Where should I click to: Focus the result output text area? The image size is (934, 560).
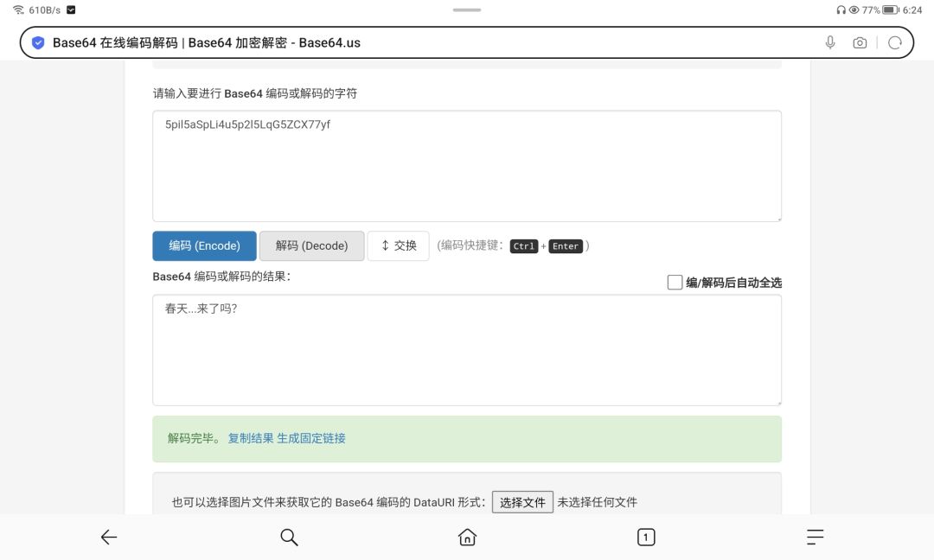click(x=467, y=350)
